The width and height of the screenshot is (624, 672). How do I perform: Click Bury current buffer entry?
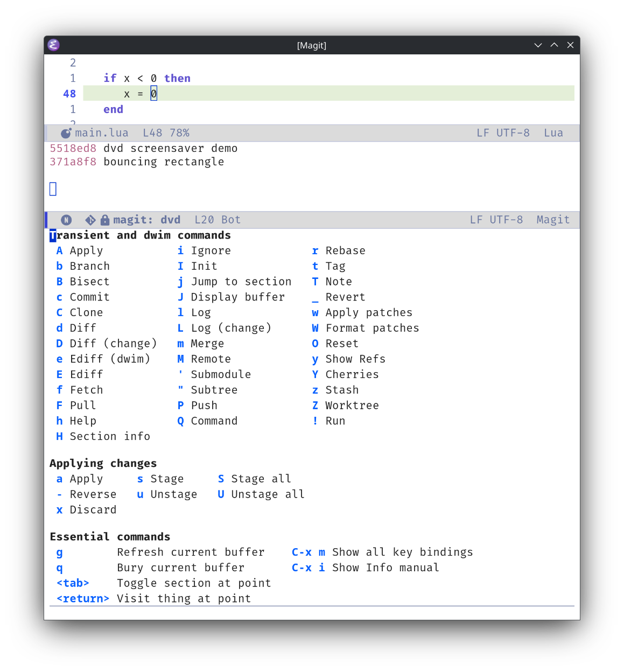click(x=150, y=568)
